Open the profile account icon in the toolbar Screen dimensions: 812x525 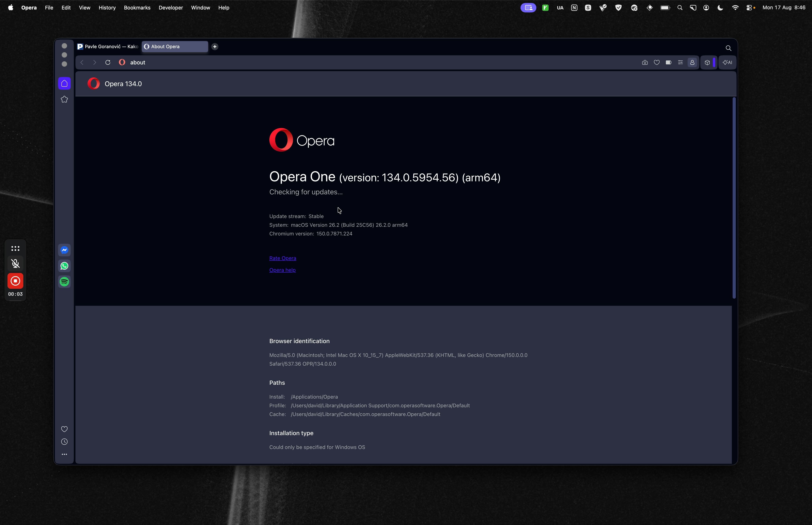pos(692,62)
